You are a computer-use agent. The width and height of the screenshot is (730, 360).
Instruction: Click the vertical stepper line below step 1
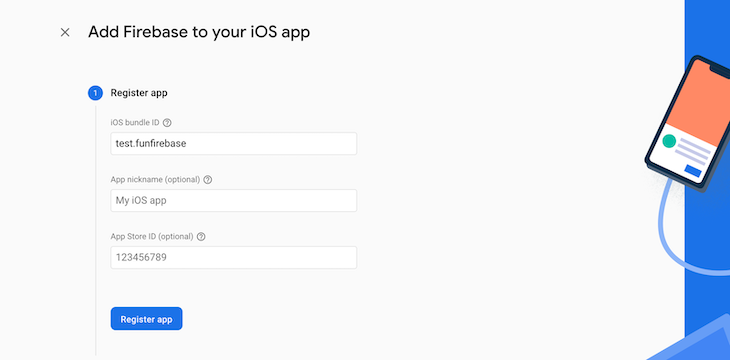(95, 231)
